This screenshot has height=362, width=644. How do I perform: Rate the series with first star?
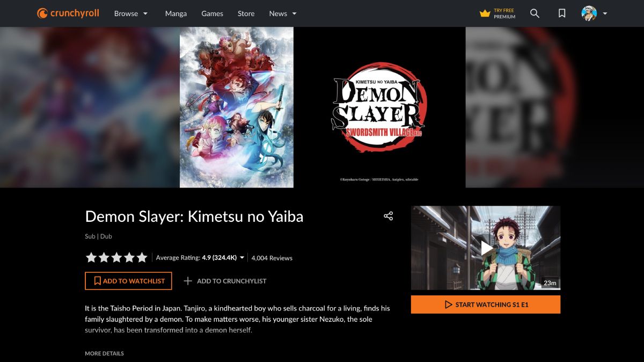[91, 258]
